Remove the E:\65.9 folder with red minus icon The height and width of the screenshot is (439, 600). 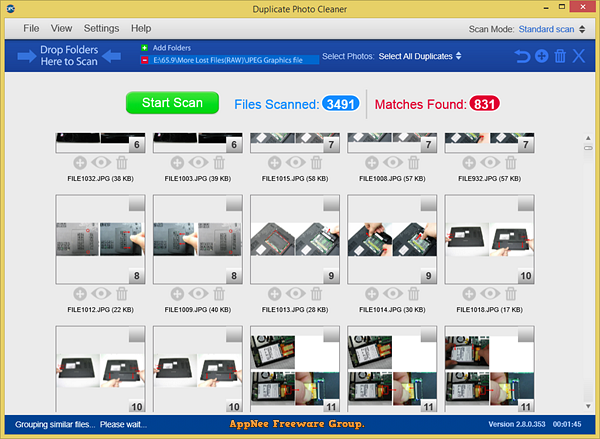click(x=144, y=60)
